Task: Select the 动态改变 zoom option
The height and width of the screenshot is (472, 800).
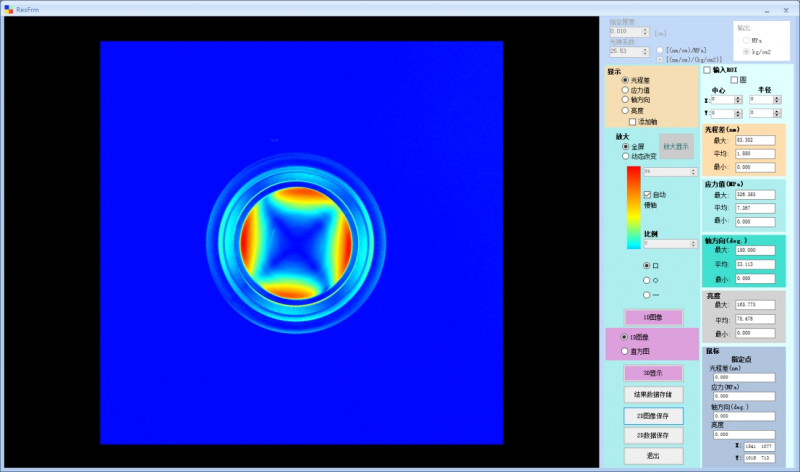Action: (x=626, y=156)
